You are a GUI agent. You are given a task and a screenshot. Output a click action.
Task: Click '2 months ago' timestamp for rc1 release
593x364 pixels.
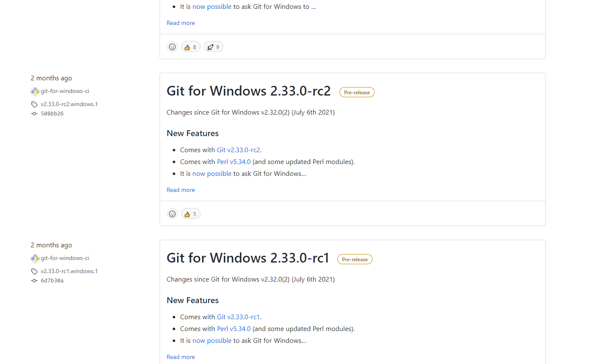click(x=51, y=245)
